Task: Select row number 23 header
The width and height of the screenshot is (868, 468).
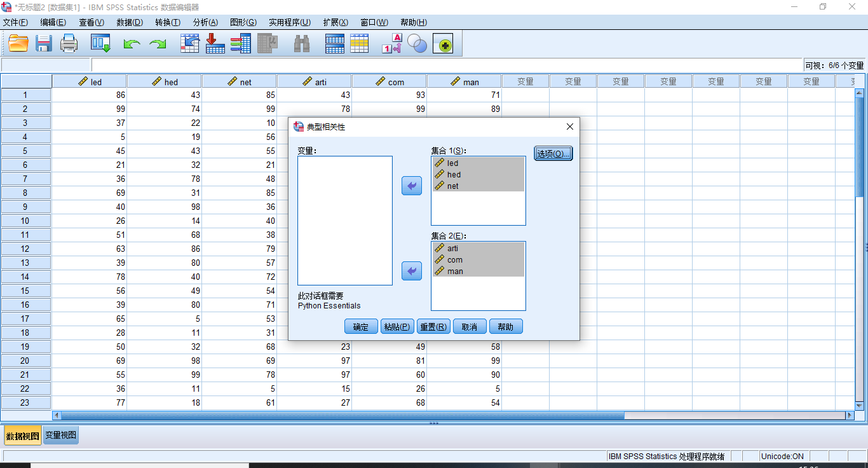Action: point(26,403)
